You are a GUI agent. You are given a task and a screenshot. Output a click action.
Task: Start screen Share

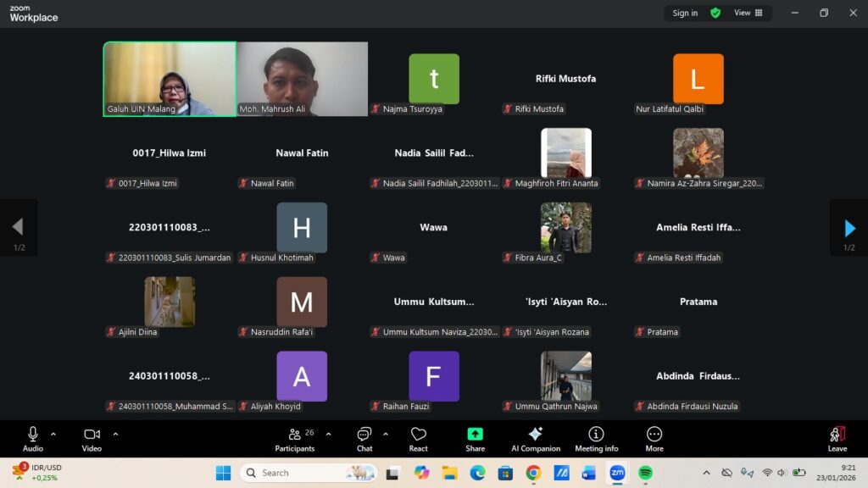(475, 438)
